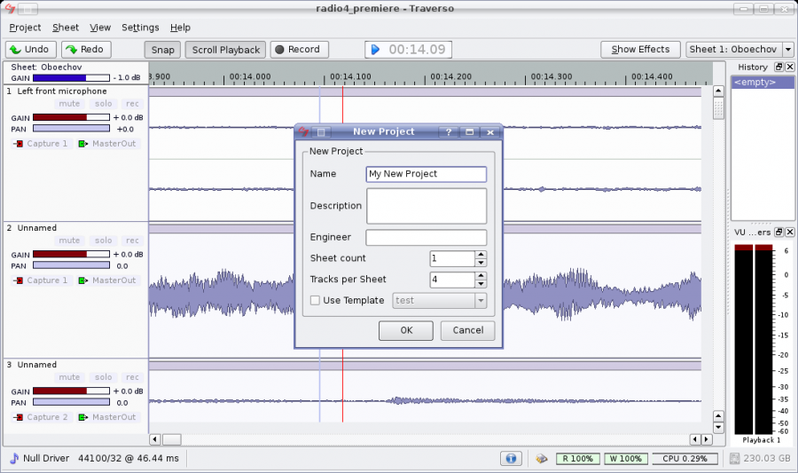
Task: Click the Redo arrow button
Action: [x=86, y=49]
